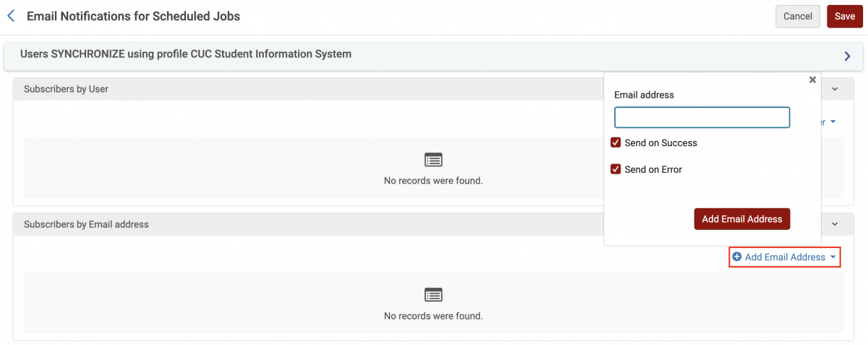Save the email notification settings

(844, 17)
